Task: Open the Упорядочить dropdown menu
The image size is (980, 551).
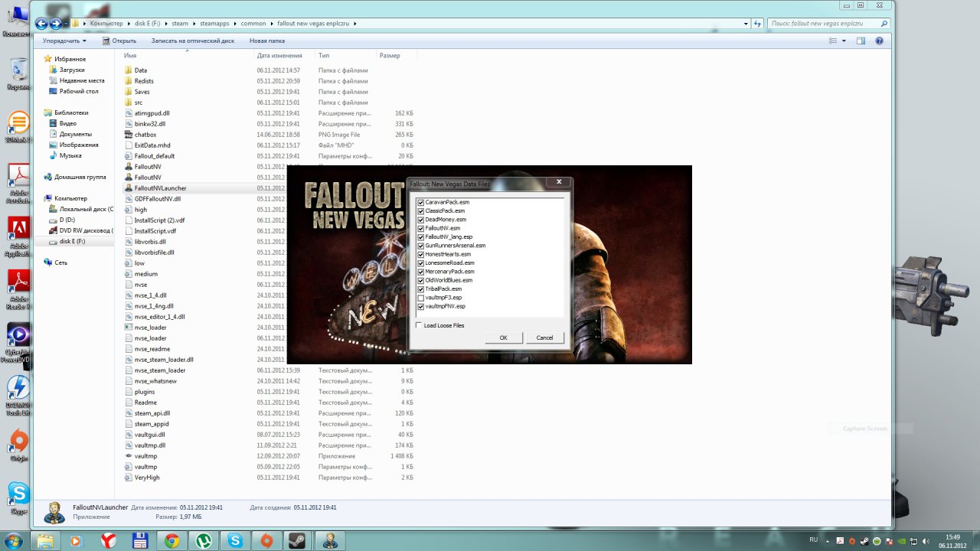Action: coord(64,41)
